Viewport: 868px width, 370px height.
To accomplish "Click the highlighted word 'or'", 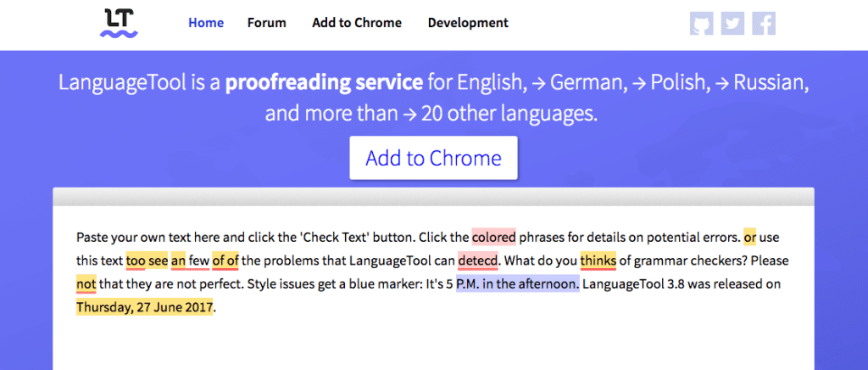I will click(x=749, y=238).
